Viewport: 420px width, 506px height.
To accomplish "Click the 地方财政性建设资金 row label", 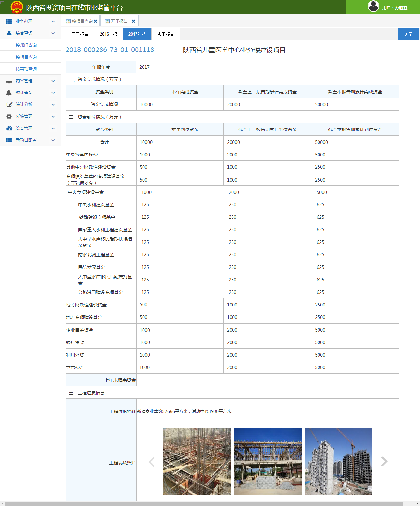I will click(86, 305).
